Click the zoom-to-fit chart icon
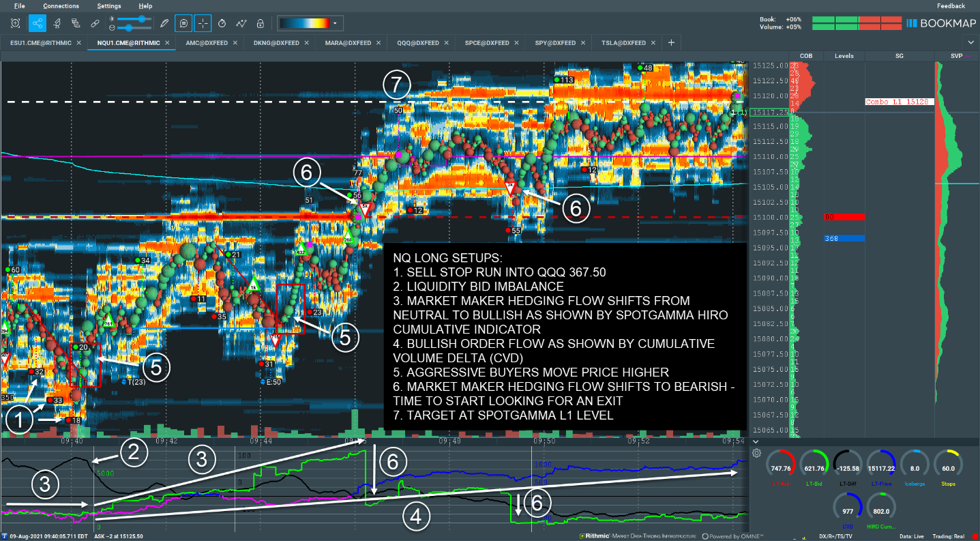 coord(16,23)
